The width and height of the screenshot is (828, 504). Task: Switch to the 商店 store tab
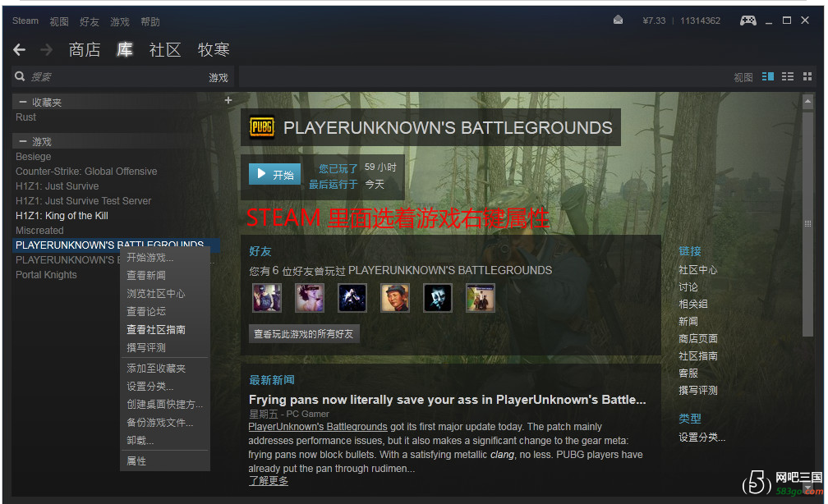(x=85, y=49)
